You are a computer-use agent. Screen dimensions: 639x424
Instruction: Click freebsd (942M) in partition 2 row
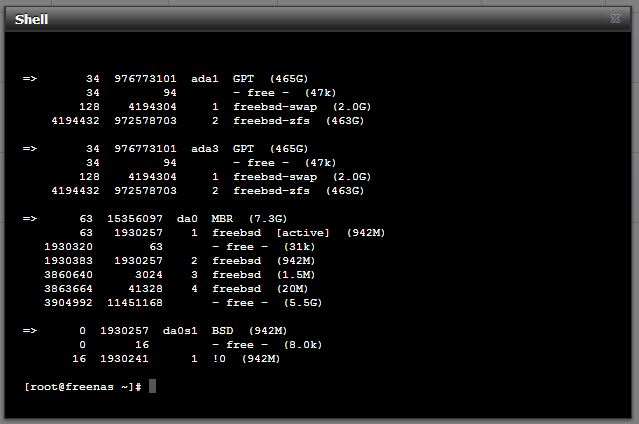tap(263, 261)
